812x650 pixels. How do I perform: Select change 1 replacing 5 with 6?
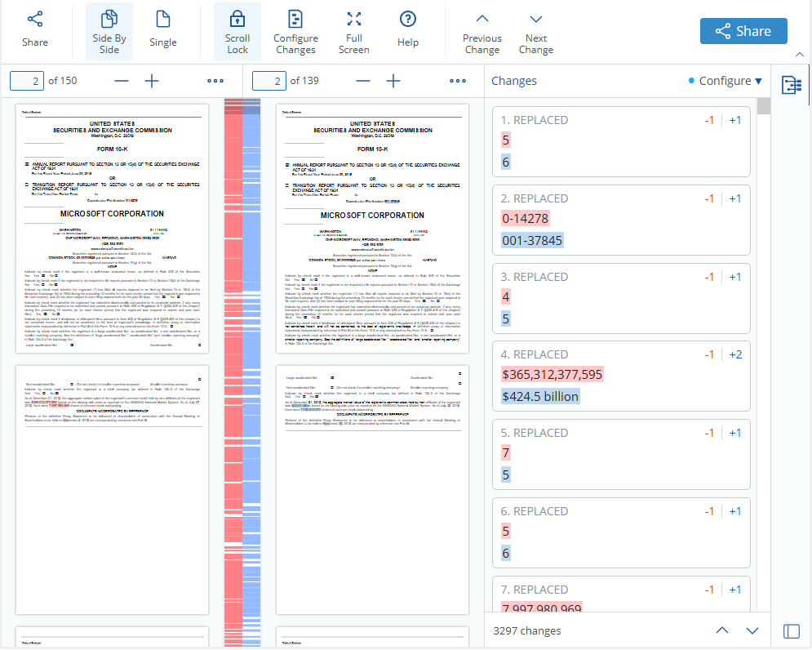pos(621,141)
